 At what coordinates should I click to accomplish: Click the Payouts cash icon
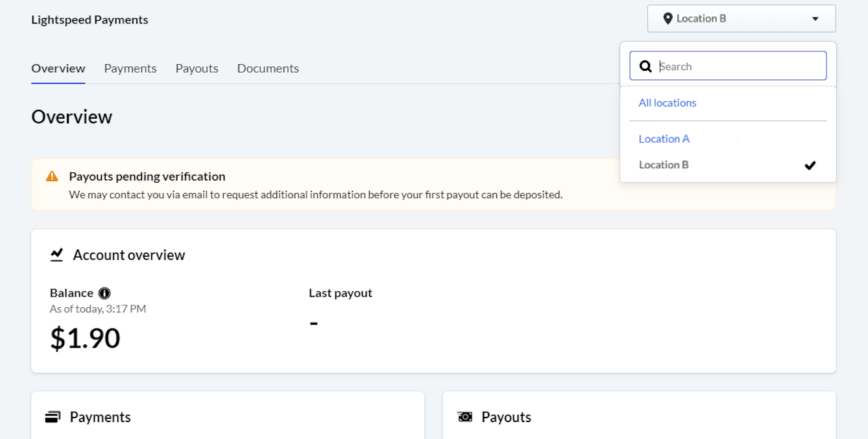click(464, 417)
